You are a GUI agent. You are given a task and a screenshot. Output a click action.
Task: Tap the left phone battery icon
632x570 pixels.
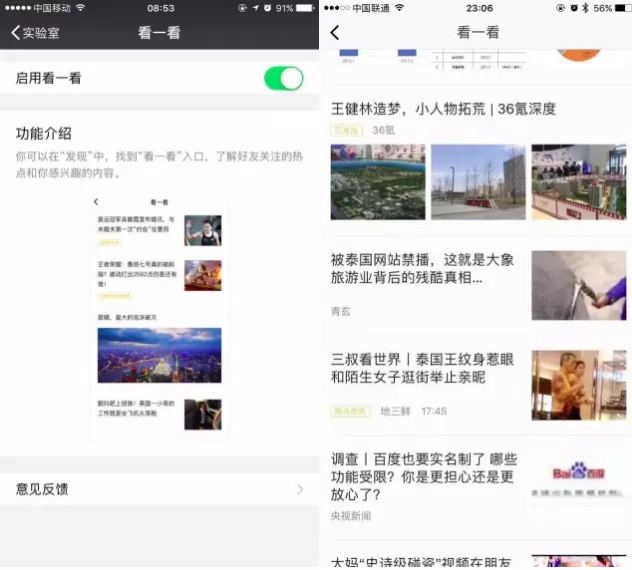point(304,8)
